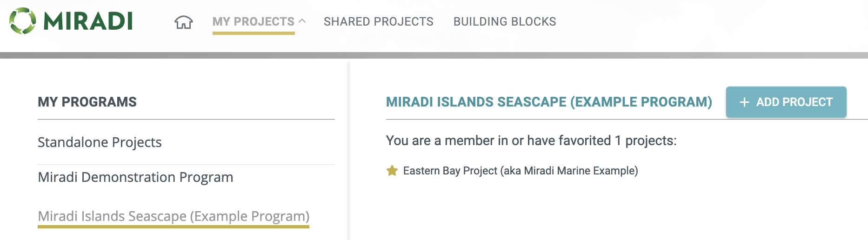Click the gold underline beneath My Projects

254,33
